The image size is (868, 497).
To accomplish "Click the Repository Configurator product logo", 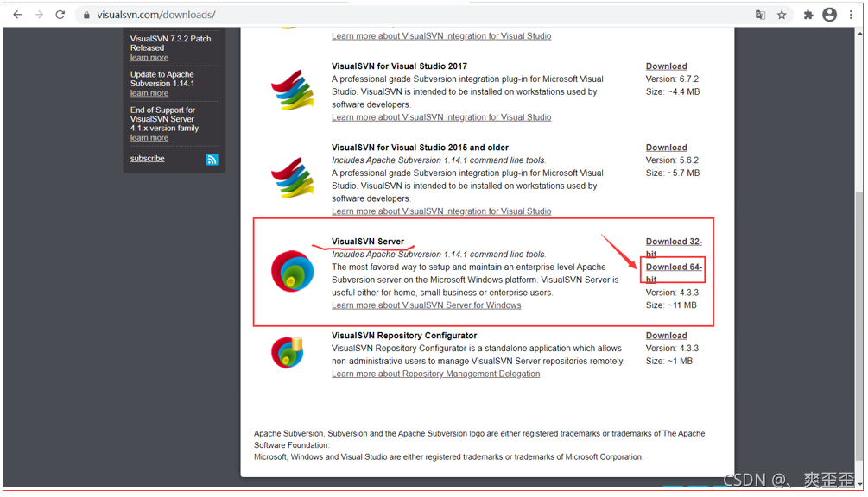I will coord(288,352).
